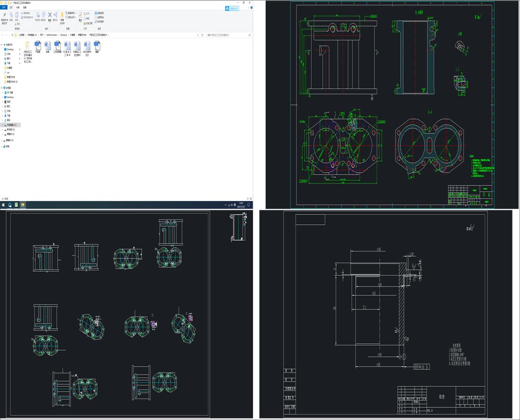520x420 pixels.
Task: Click the search box in File Explorer
Action: coord(227,35)
